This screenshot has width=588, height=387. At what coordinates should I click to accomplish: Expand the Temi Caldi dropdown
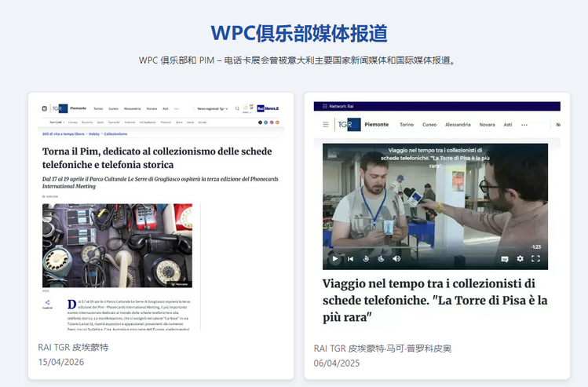point(57,122)
